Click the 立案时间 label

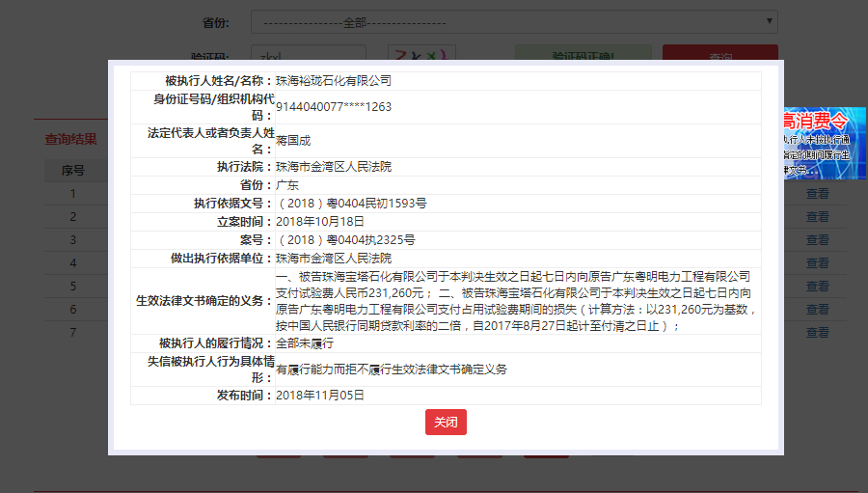(245, 222)
